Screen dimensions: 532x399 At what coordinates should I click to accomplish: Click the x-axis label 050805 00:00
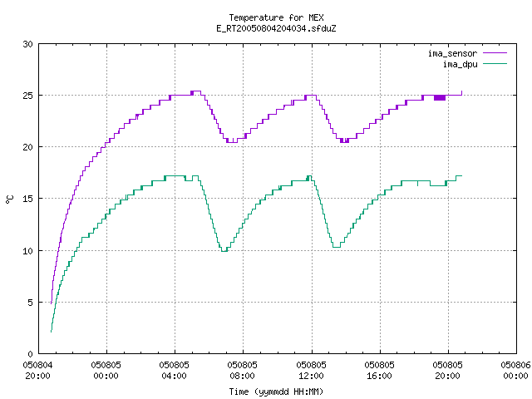[106, 371]
